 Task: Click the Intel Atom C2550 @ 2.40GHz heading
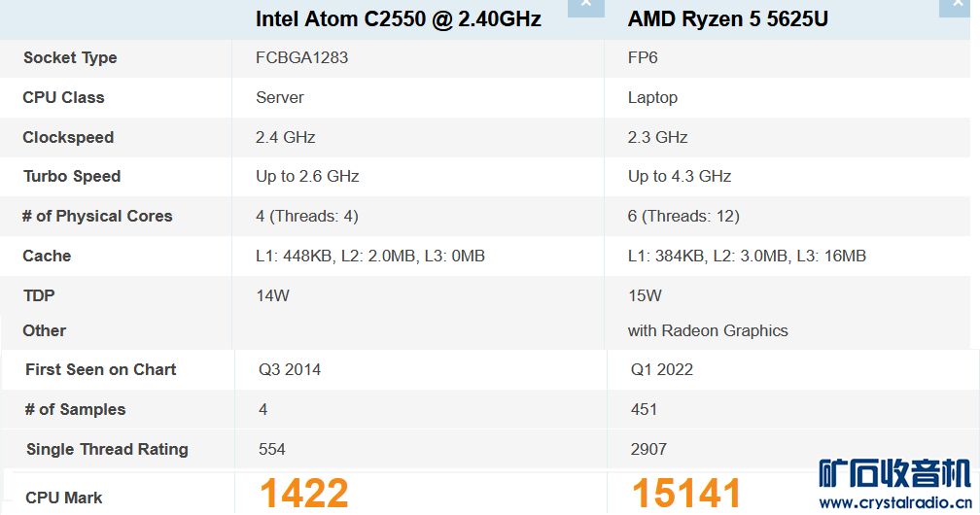(398, 19)
